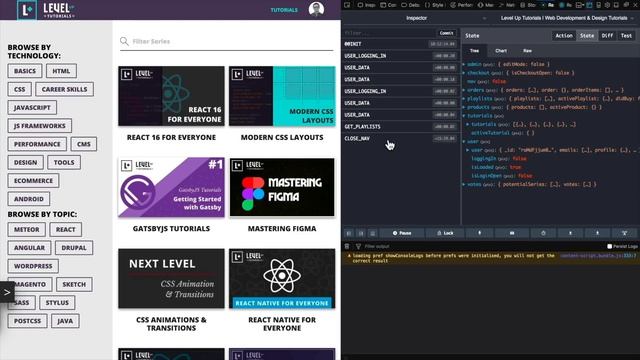Expand the orders state node
The height and width of the screenshot is (360, 640).
coord(464,90)
